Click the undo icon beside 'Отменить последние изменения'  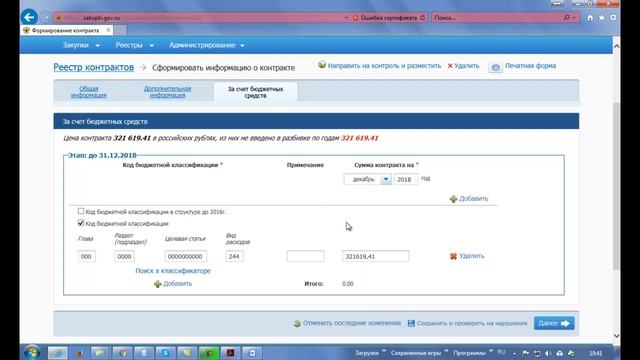point(297,323)
